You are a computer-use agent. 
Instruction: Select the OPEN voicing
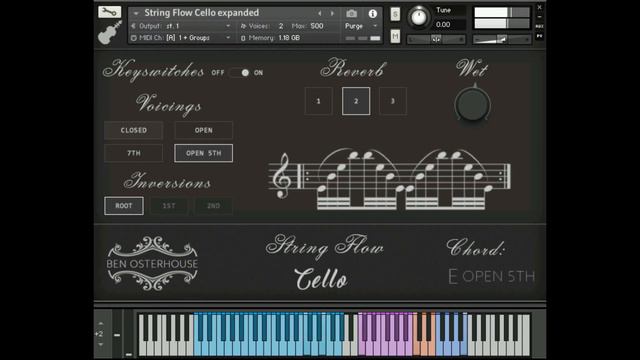(204, 130)
